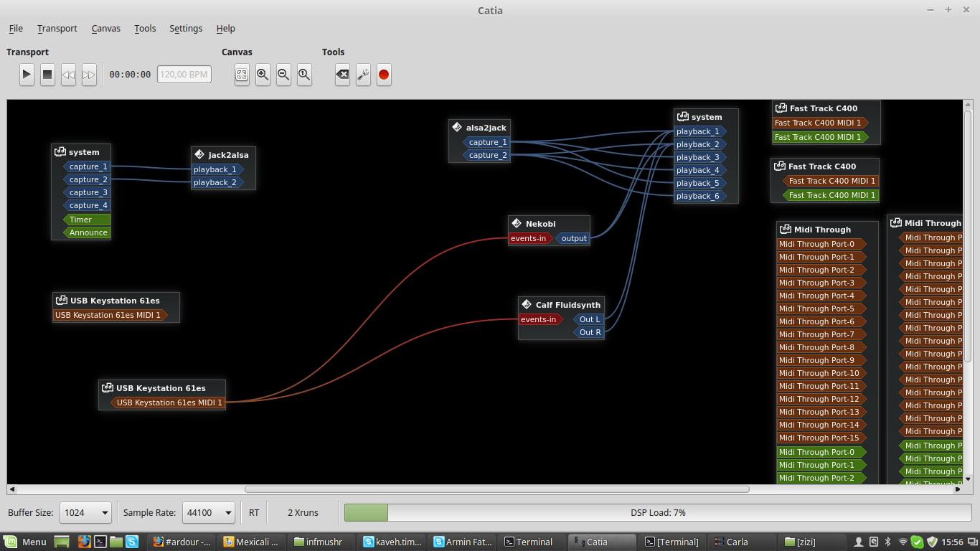Select Calf Fluidsynth Out L port
980x551 pixels.
[590, 319]
